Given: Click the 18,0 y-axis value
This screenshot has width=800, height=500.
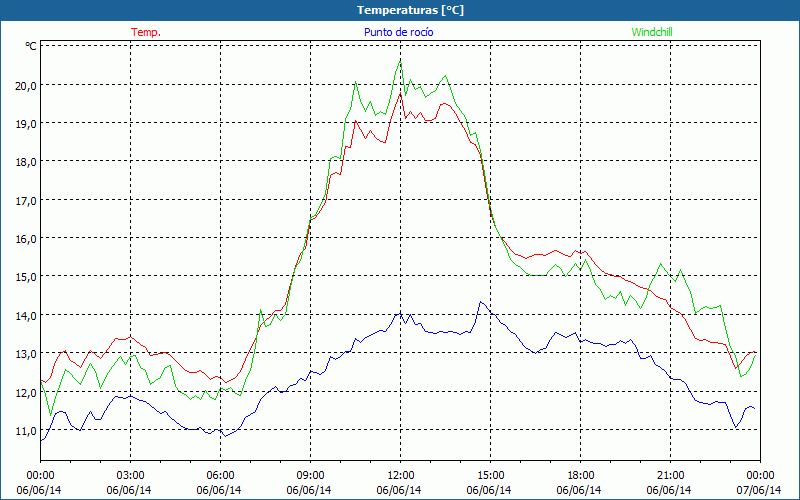Looking at the screenshot, I should [x=26, y=162].
